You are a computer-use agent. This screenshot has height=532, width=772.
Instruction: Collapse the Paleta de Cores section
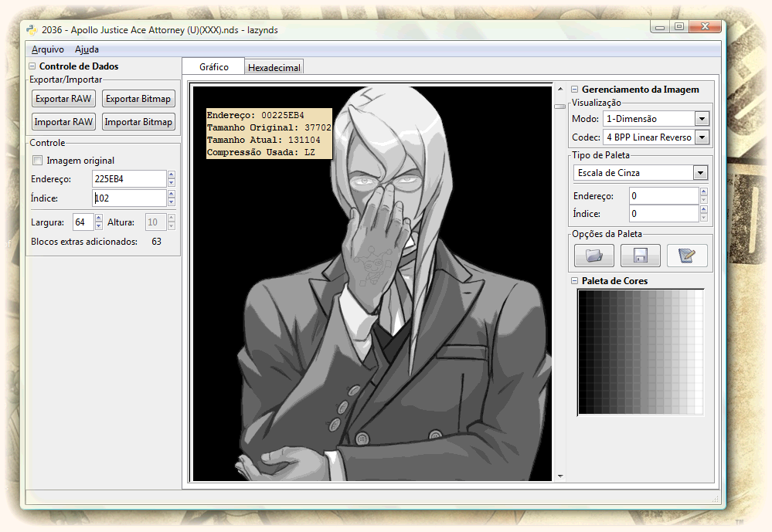point(575,280)
